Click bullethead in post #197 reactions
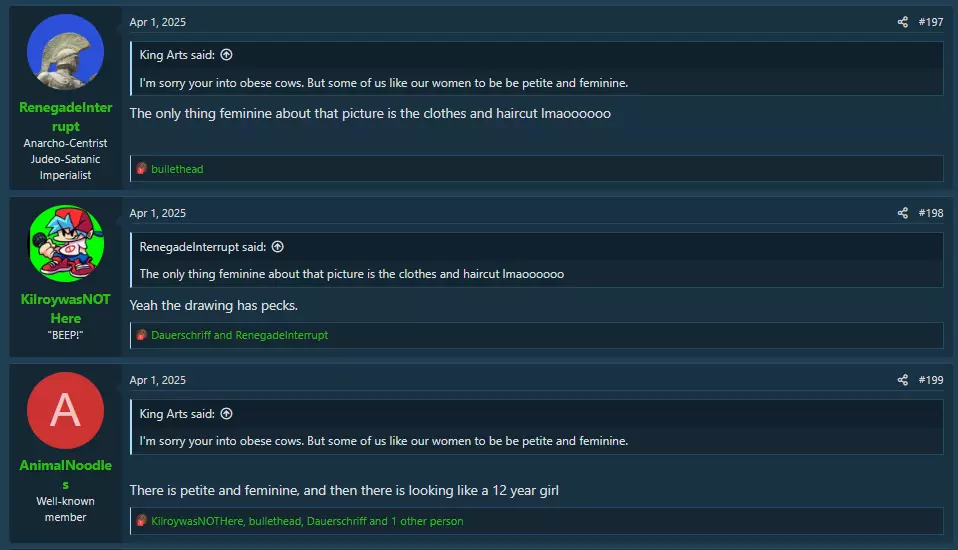The width and height of the screenshot is (958, 550). (177, 169)
